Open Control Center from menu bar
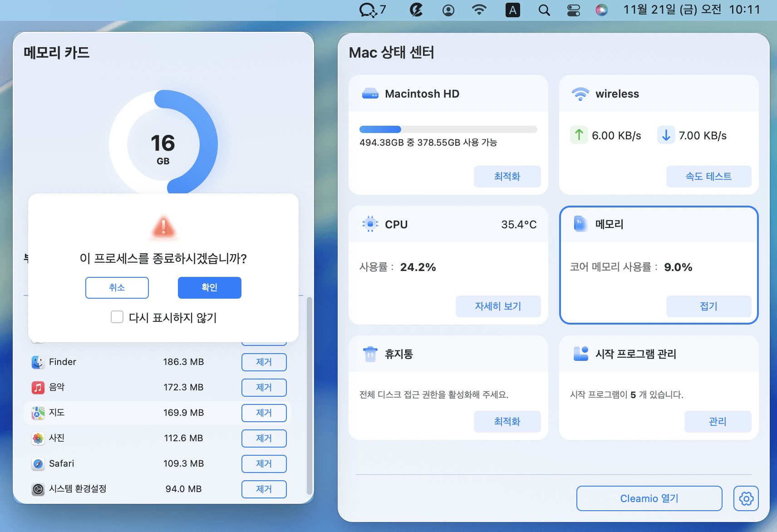Image resolution: width=777 pixels, height=532 pixels. [x=573, y=10]
